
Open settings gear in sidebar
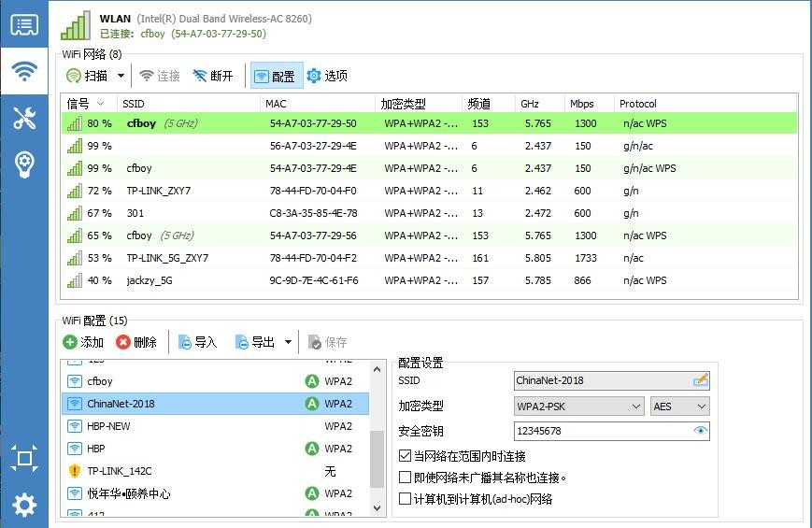[24, 506]
